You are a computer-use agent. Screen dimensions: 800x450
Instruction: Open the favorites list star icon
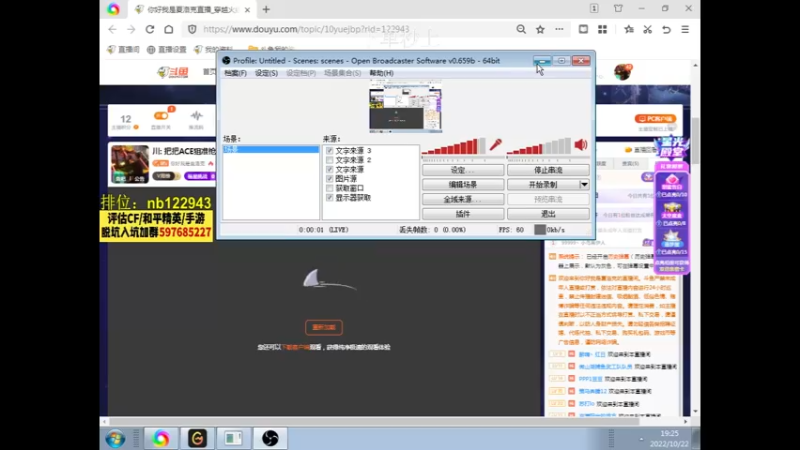[x=629, y=30]
